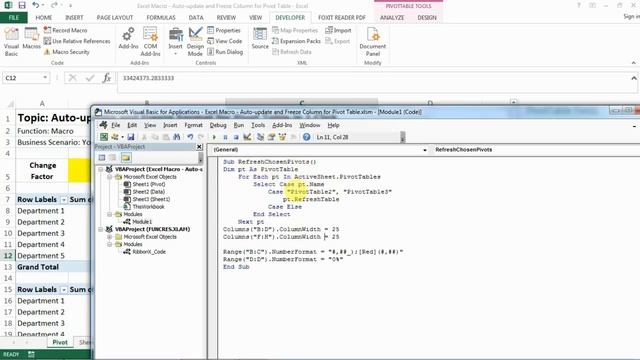
Task: Switch to FORMULAS ribbon tab
Action: click(161, 18)
